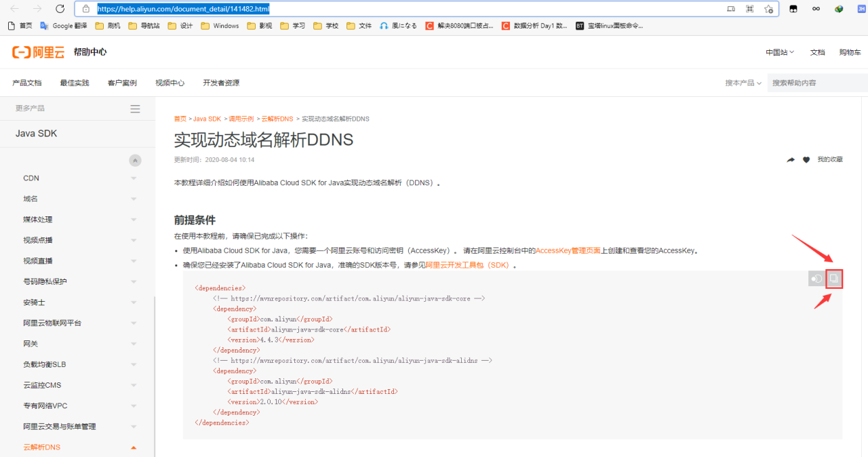
Task: Toggle the eye icon on the code block
Action: [x=816, y=279]
